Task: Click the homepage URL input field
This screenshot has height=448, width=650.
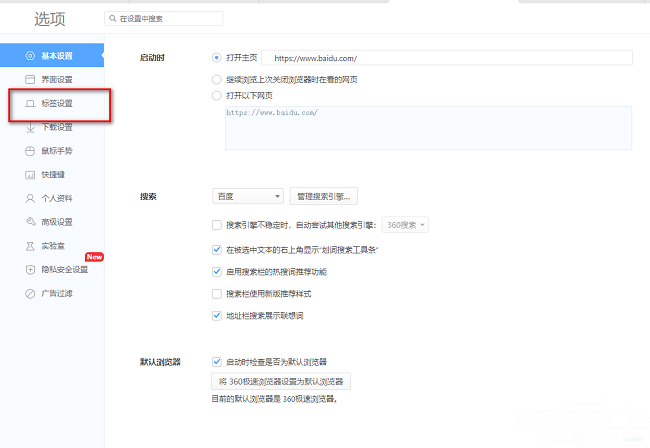Action: (x=447, y=58)
